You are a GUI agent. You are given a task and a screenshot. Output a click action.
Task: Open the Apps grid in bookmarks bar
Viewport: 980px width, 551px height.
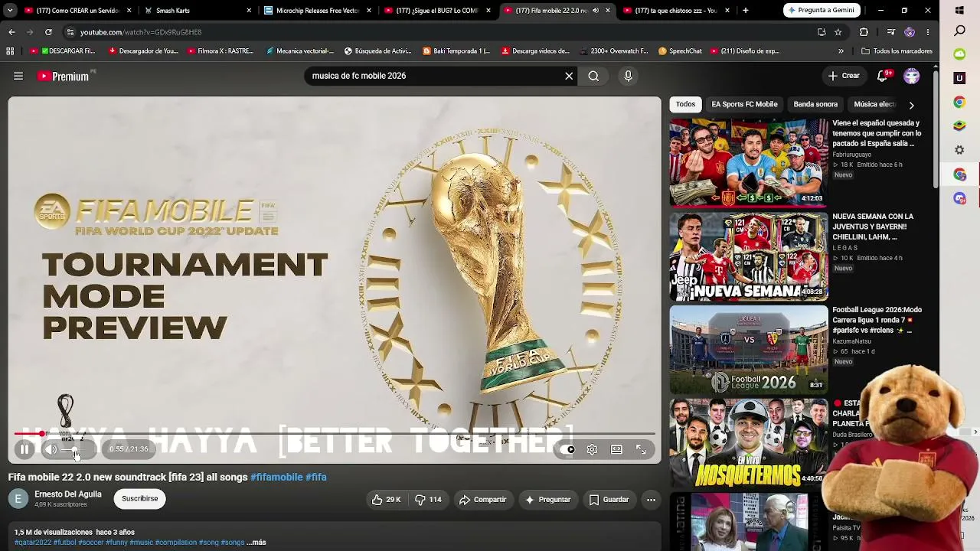[10, 51]
